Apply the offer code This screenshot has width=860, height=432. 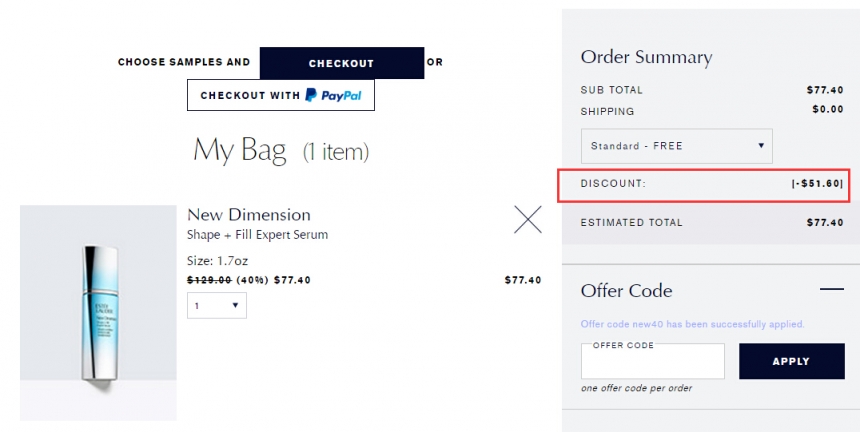coord(791,361)
